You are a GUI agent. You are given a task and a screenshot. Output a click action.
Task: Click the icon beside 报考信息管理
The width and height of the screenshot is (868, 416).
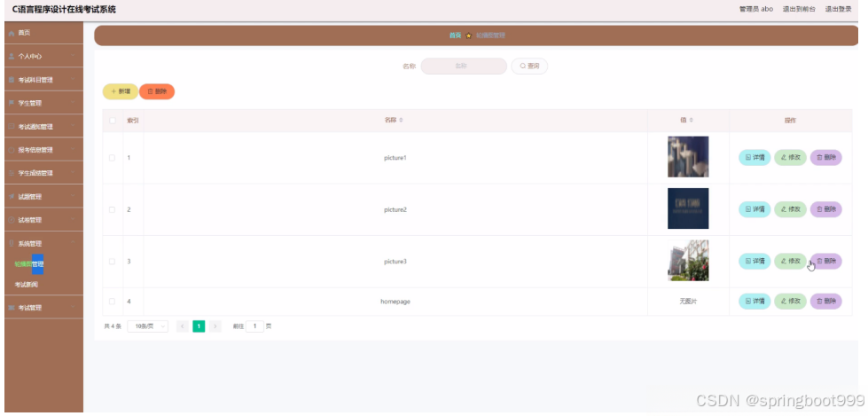click(x=11, y=150)
